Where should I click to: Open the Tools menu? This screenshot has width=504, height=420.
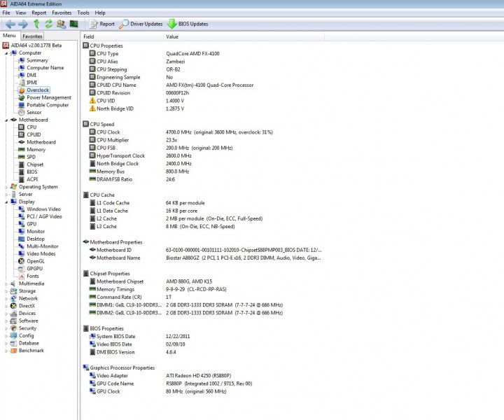coord(83,13)
